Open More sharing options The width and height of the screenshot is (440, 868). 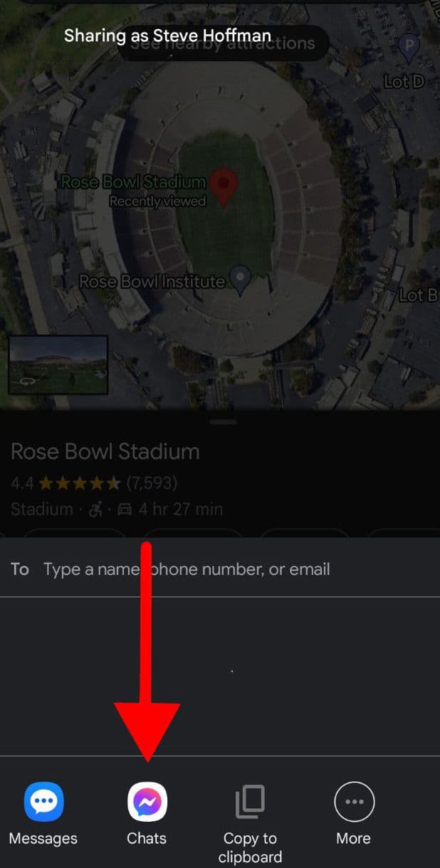[354, 802]
